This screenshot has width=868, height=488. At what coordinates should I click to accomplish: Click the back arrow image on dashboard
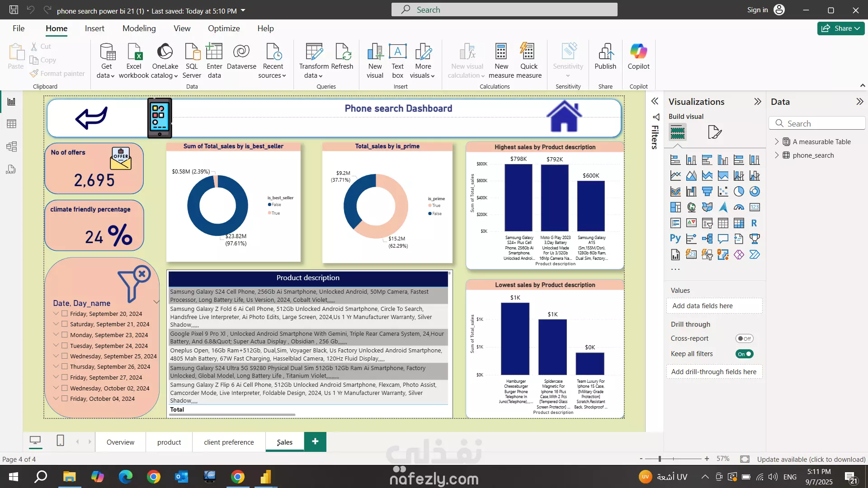pos(92,118)
